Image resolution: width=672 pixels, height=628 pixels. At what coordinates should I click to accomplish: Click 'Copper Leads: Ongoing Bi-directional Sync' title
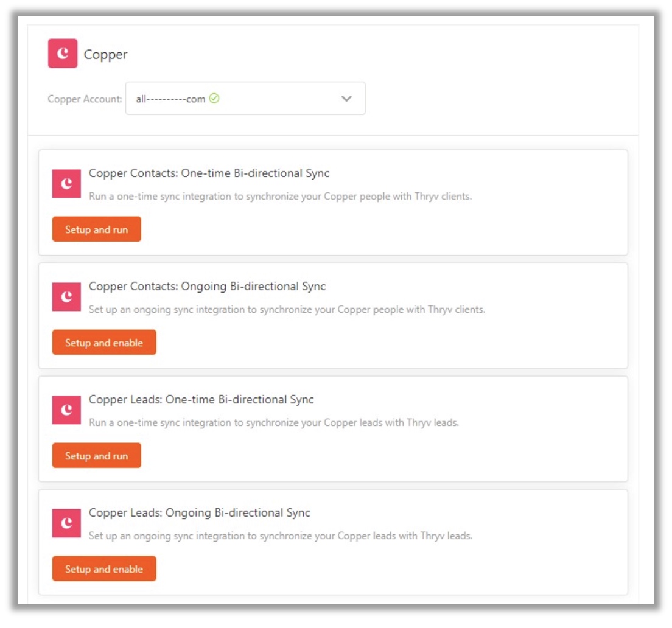click(200, 513)
